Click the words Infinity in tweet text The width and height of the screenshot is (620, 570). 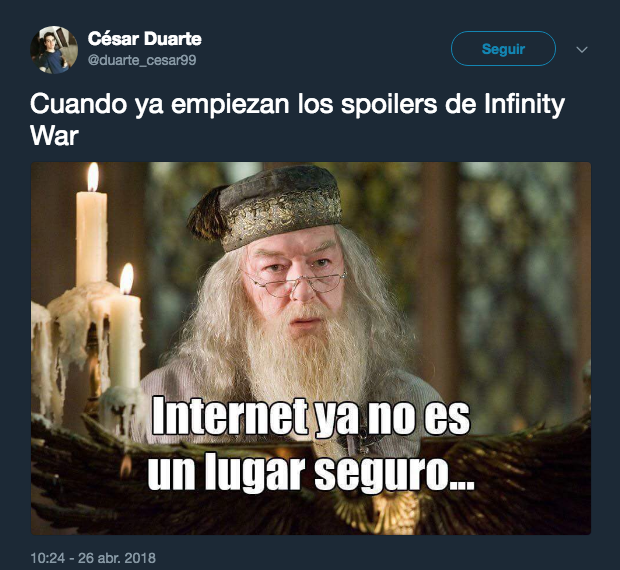[x=524, y=104]
